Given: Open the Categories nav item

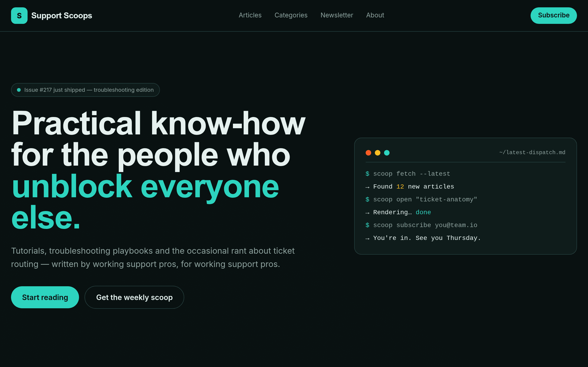Looking at the screenshot, I should [x=291, y=15].
